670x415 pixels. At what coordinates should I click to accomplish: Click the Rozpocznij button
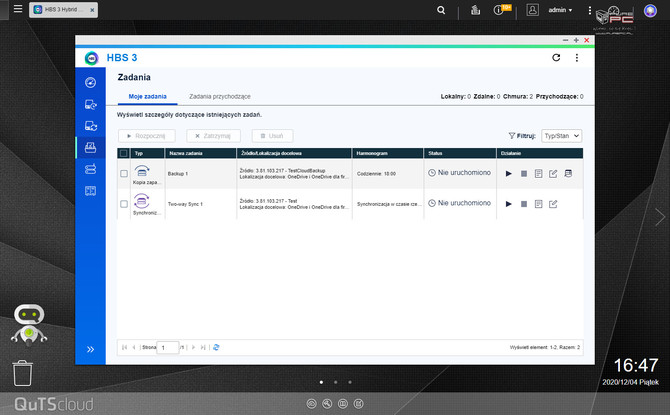(x=147, y=136)
